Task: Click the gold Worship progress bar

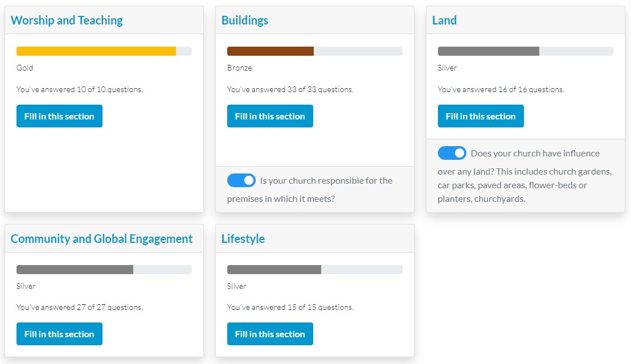Action: [104, 51]
